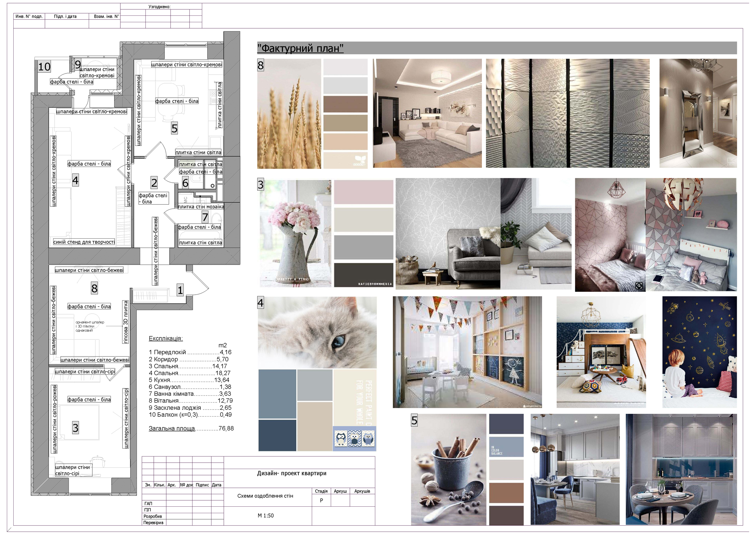Pick the dark navy swatch below the kitten
This screenshot has height=534, width=756.
tap(277, 435)
